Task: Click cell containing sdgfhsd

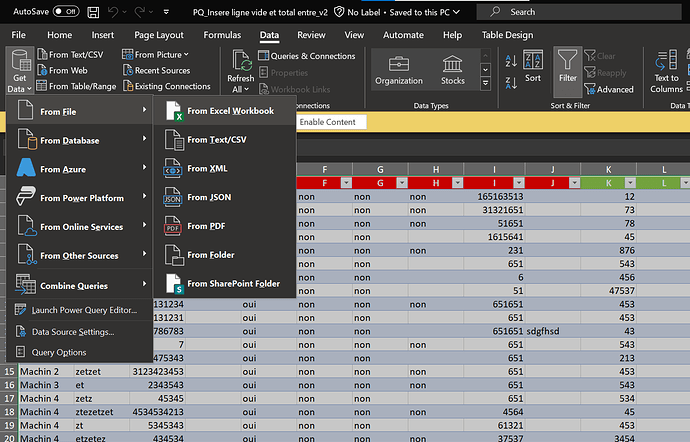Action: 552,331
